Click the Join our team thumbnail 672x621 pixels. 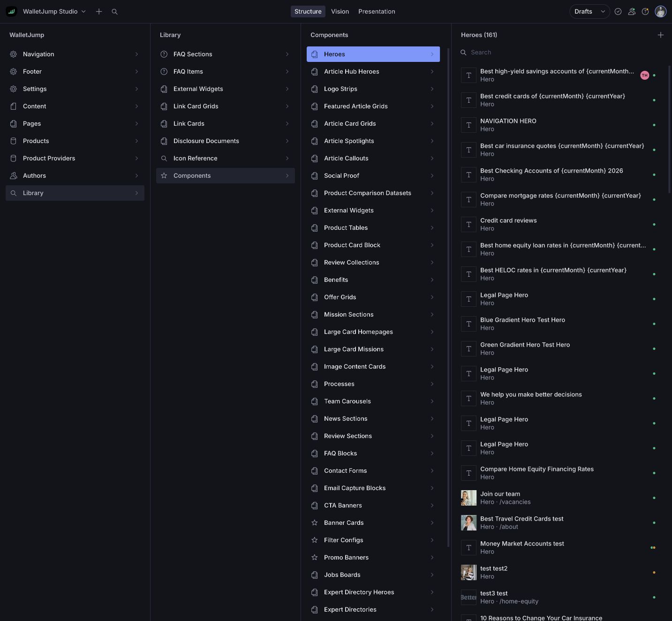point(468,498)
